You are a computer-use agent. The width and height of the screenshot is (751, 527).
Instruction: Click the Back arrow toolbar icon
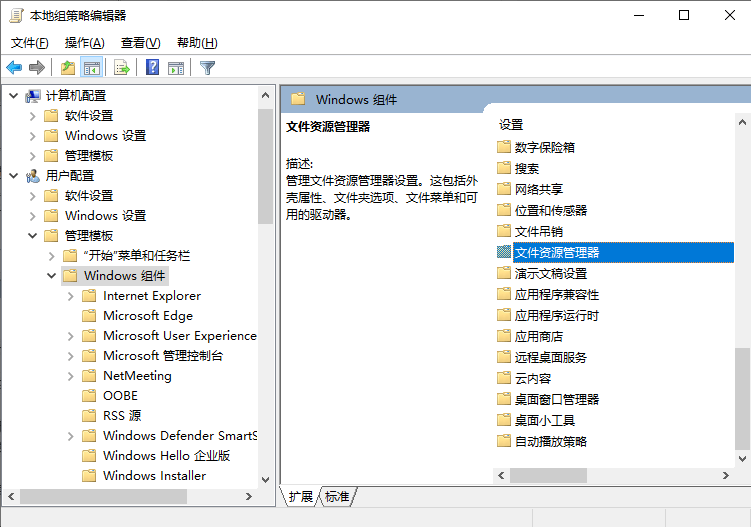(14, 68)
